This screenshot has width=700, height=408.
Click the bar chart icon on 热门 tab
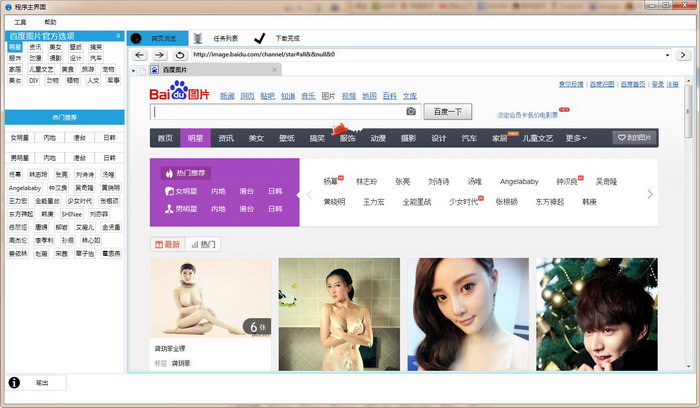click(x=195, y=244)
